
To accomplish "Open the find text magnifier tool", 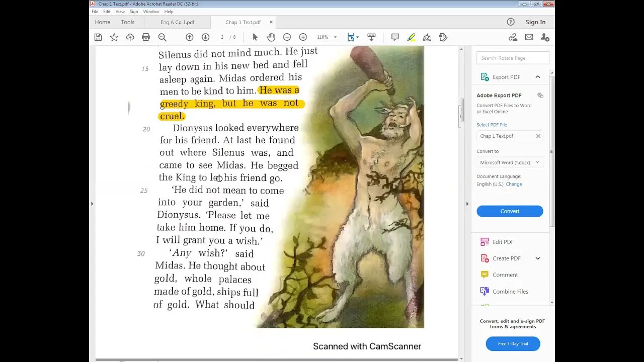I will click(162, 37).
